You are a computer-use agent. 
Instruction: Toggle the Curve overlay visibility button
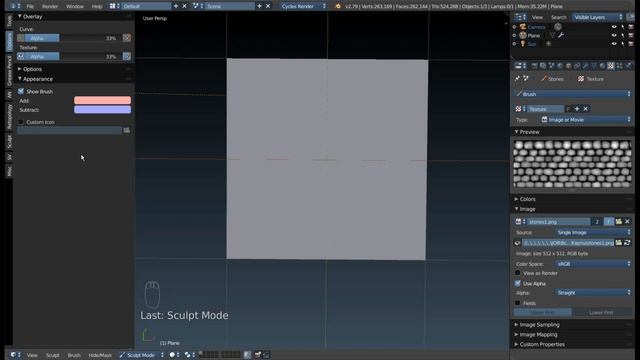[x=21, y=38]
